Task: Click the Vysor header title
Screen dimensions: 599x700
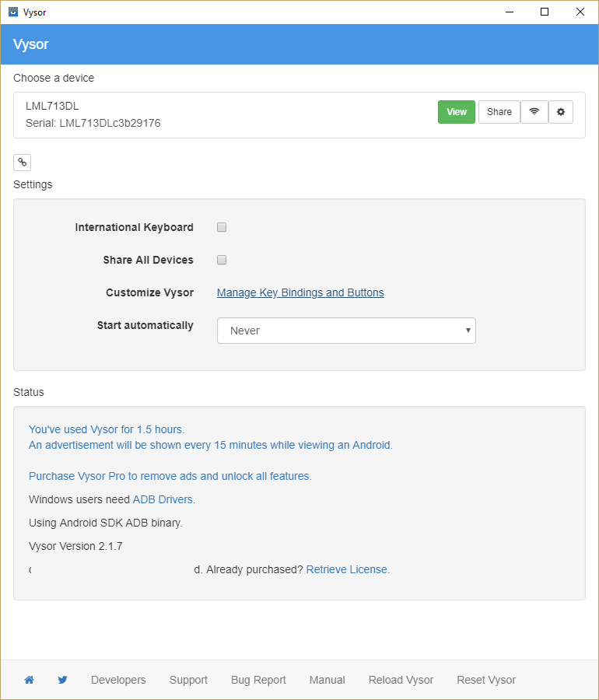Action: (x=31, y=44)
